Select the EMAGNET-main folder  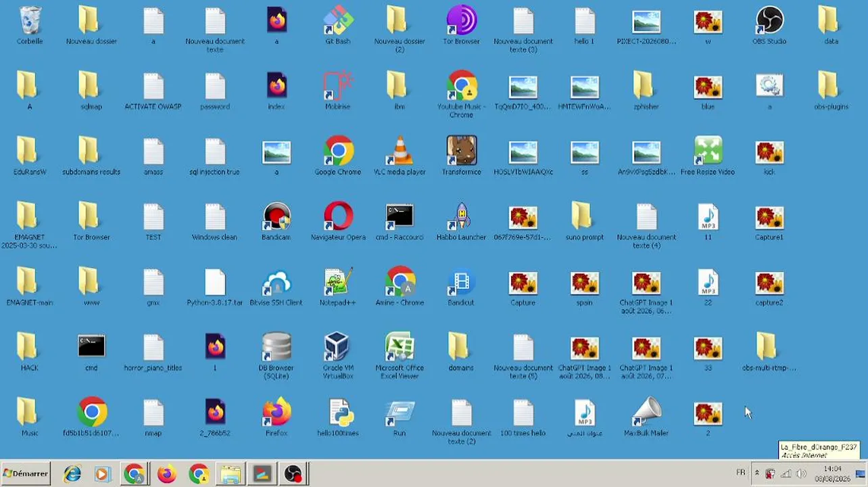(30, 287)
